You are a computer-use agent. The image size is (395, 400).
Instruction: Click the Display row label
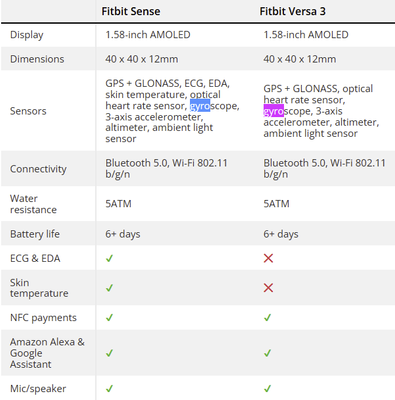point(27,35)
